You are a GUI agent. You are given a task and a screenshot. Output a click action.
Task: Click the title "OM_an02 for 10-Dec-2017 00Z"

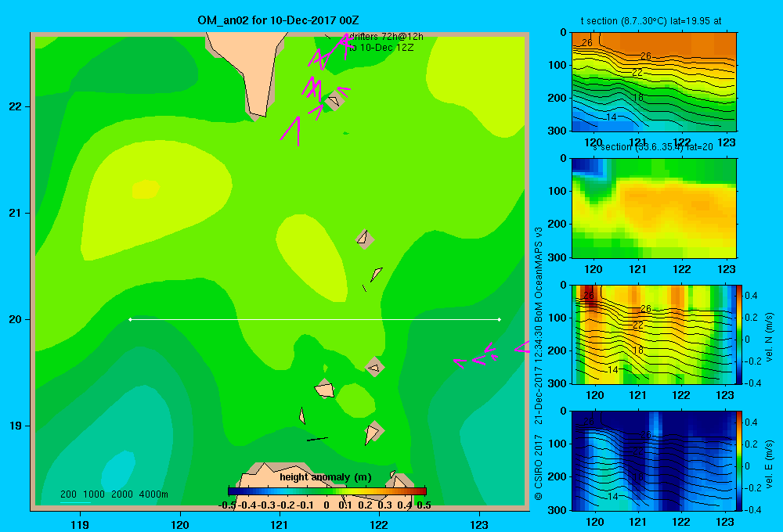(x=278, y=20)
